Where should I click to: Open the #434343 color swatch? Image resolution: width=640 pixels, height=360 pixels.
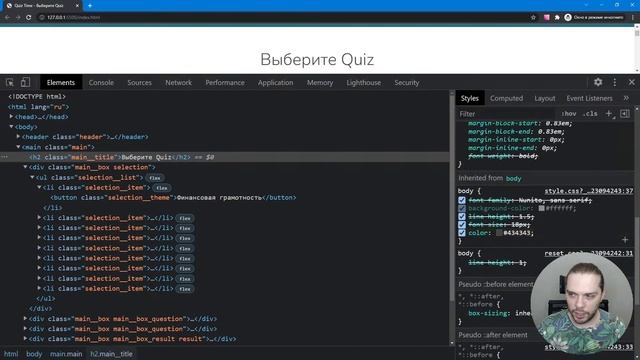[x=499, y=233]
